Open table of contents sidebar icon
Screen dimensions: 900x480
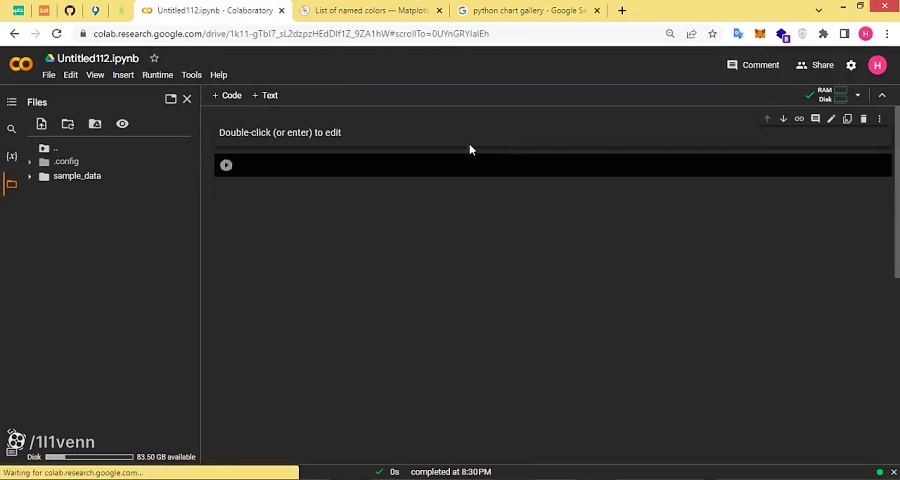tap(11, 102)
